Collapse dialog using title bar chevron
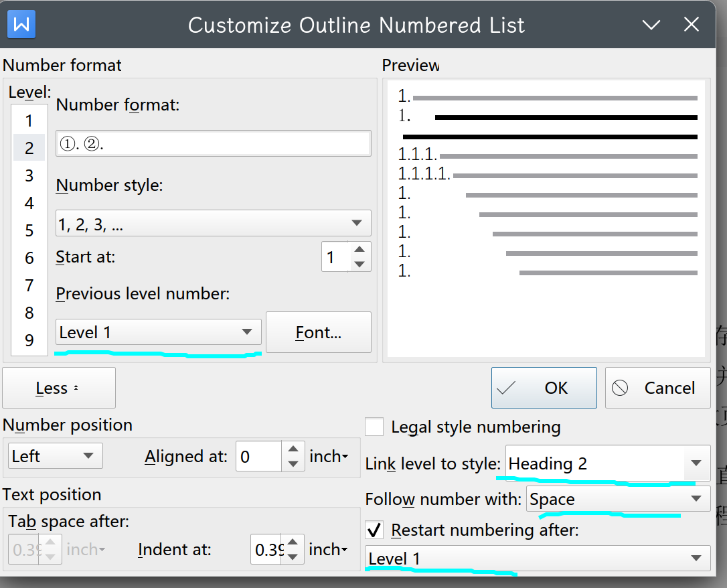 651,25
